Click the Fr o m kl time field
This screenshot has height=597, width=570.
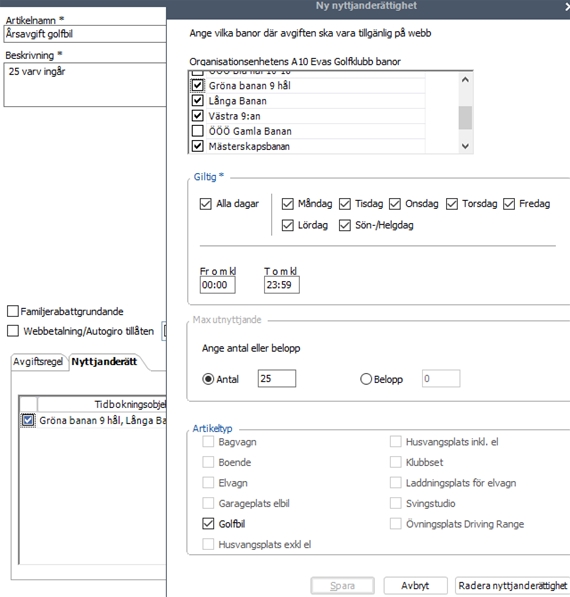[217, 285]
